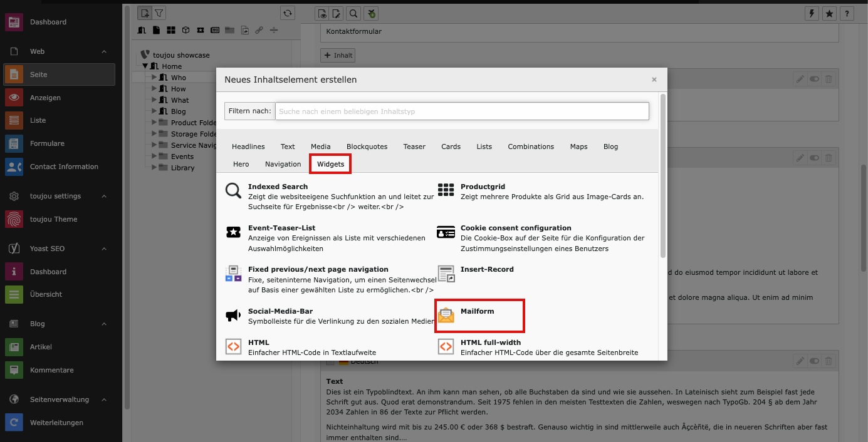
Task: Open the Combinations tab
Action: coord(531,146)
